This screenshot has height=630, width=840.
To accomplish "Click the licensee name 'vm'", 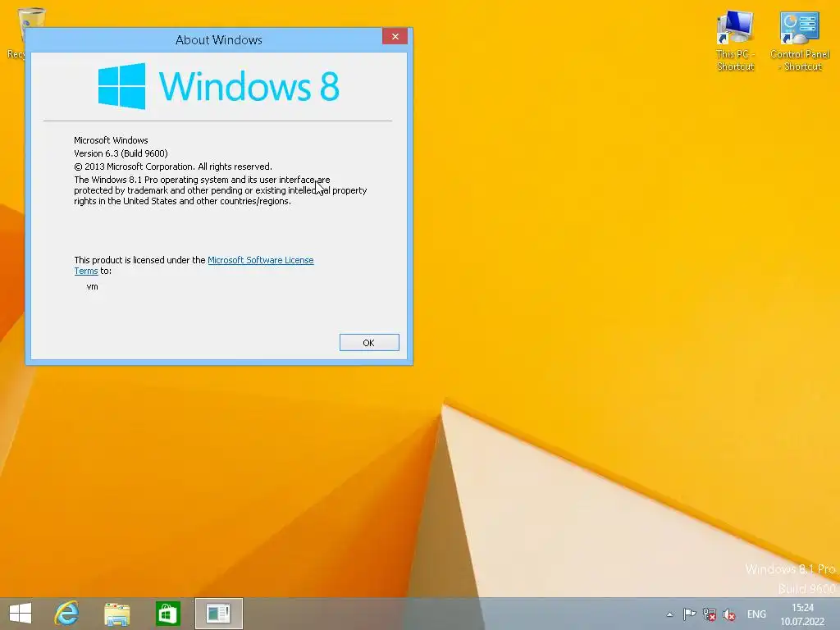I will pyautogui.click(x=92, y=286).
